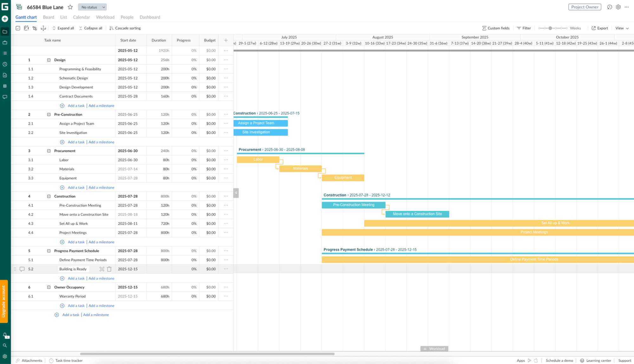Click Add a milestone under Design
Image resolution: width=634 pixels, height=364 pixels.
tap(101, 105)
